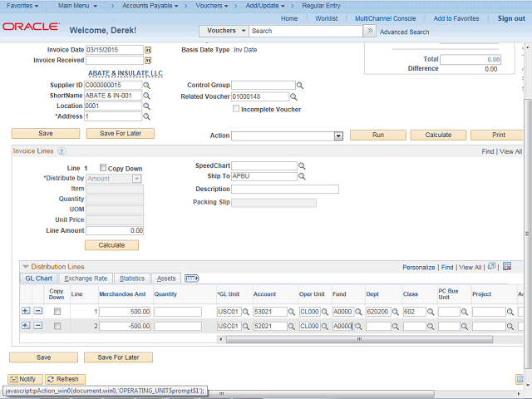Image resolution: width=532 pixels, height=399 pixels.
Task: Open the Action dropdown list
Action: point(338,135)
